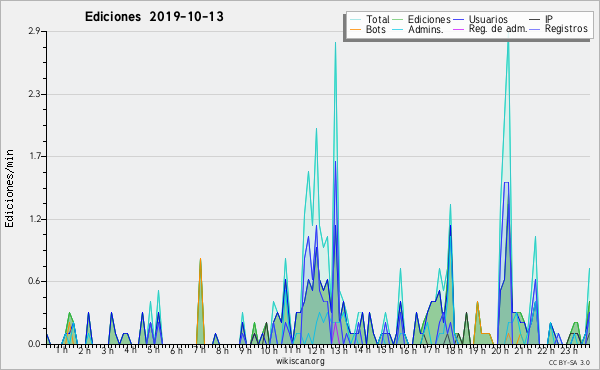Click the y-axis value 1.7
Viewport: 600px width, 370px height.
(34, 156)
